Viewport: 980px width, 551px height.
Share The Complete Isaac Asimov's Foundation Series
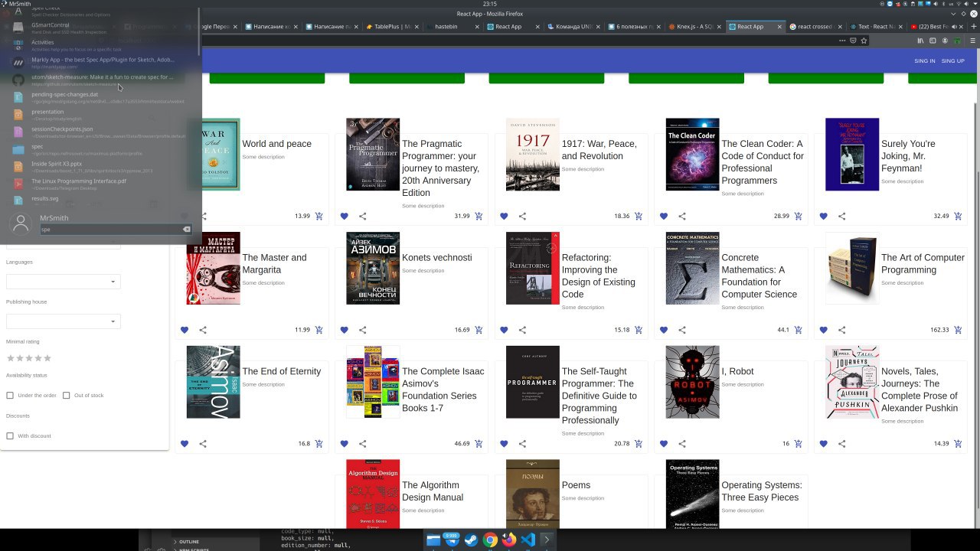click(363, 444)
